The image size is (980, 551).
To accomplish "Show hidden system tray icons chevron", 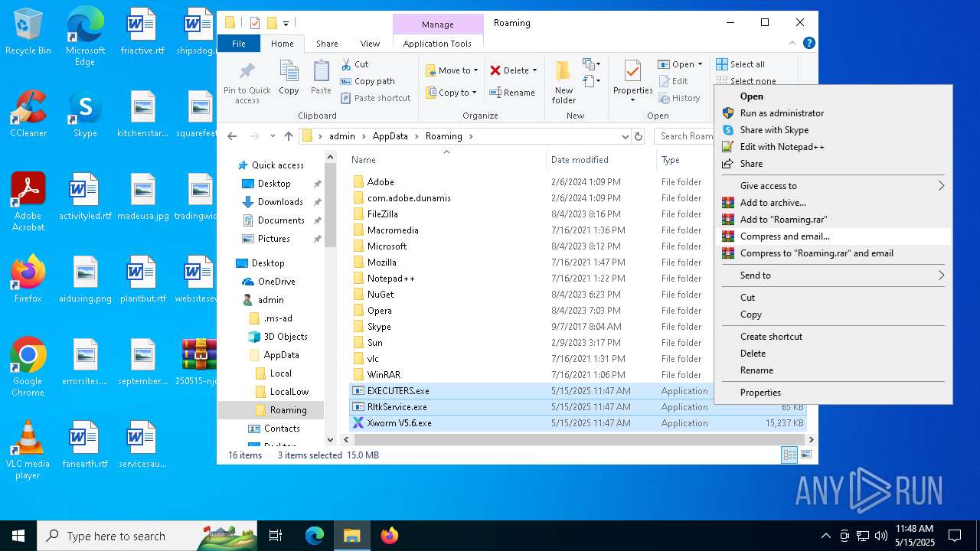I will coord(825,536).
